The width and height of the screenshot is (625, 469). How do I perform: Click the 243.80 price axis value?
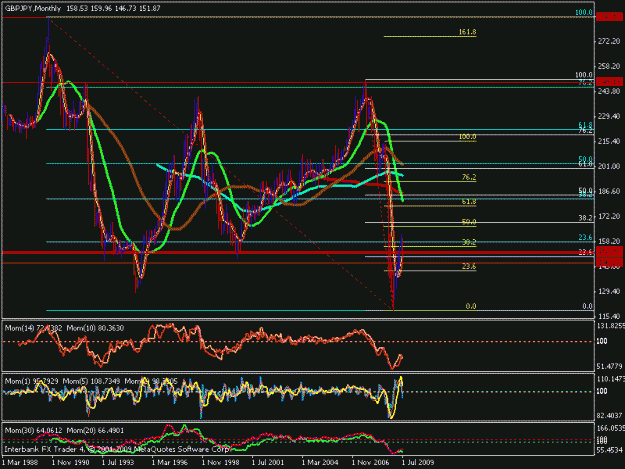pyautogui.click(x=609, y=91)
